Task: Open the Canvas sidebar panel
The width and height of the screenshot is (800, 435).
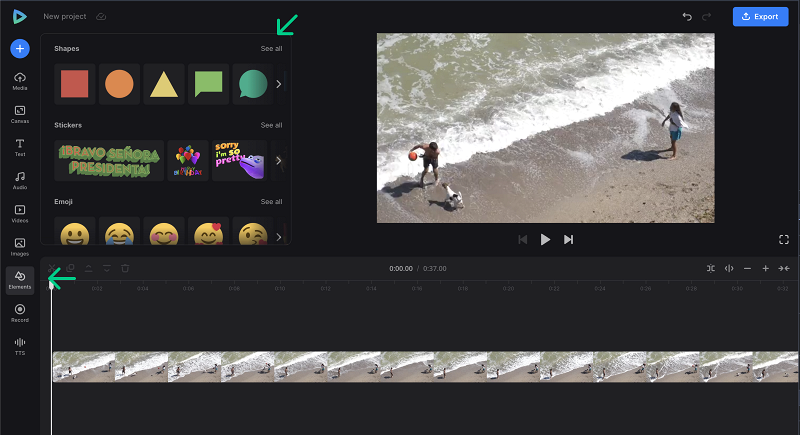Action: (20, 115)
